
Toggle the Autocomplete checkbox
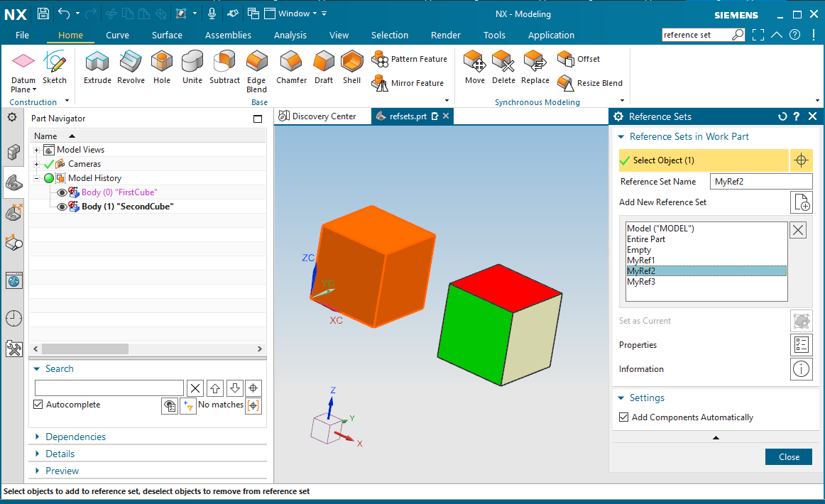click(38, 405)
